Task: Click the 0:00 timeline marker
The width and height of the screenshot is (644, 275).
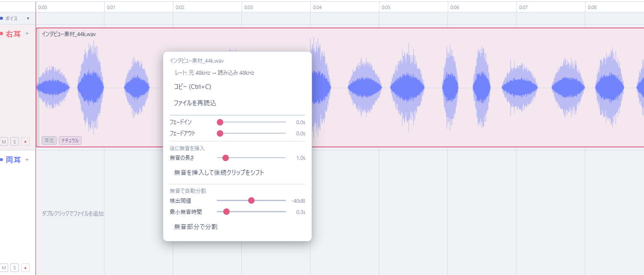Action: (43, 7)
